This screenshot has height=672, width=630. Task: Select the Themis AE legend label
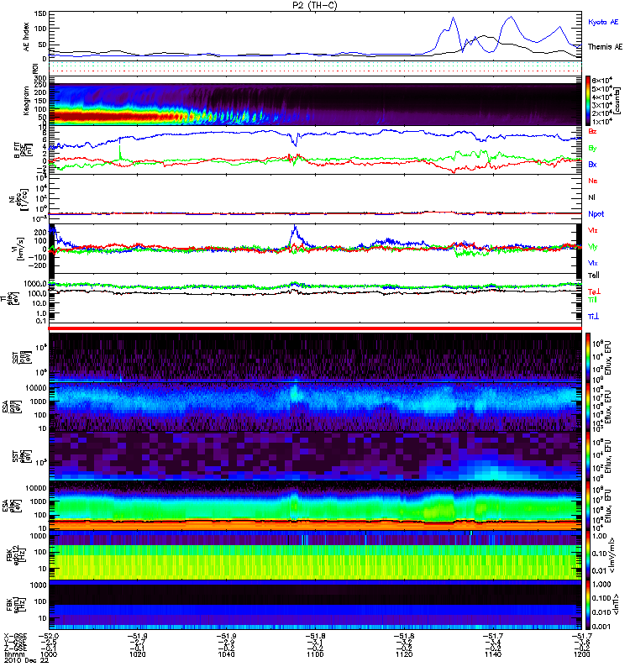pos(605,47)
